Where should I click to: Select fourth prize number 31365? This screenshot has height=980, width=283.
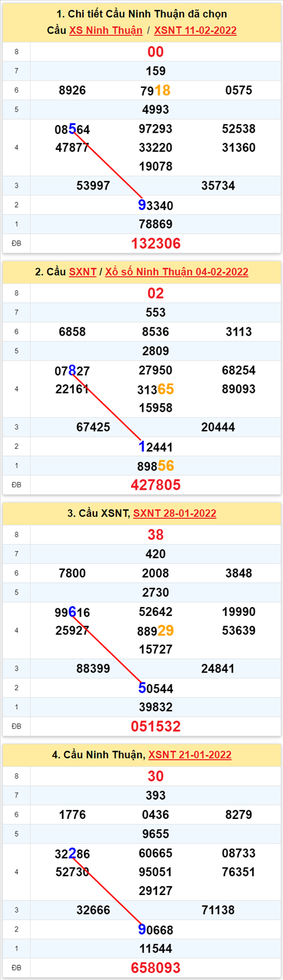[x=156, y=389]
